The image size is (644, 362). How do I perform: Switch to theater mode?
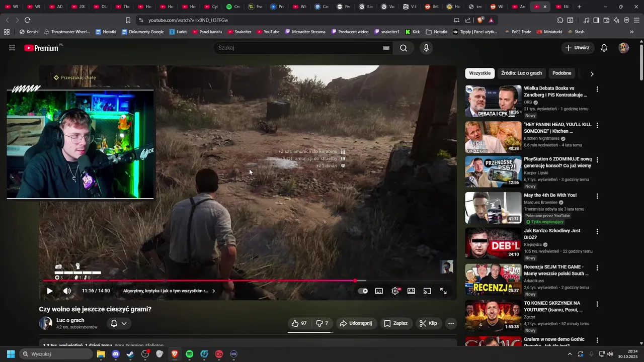coord(411,291)
